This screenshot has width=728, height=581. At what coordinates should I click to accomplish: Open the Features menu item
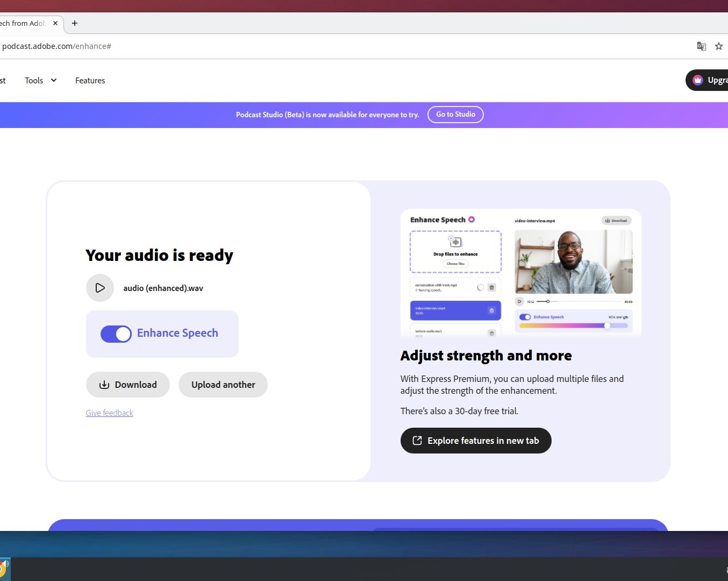pos(90,81)
